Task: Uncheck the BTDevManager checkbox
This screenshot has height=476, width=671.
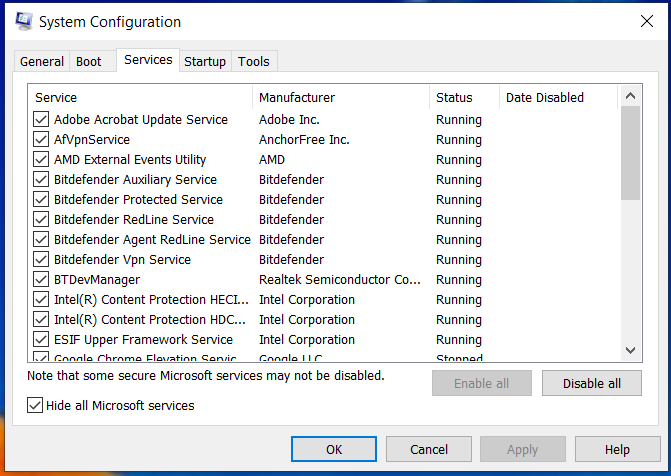Action: 41,280
